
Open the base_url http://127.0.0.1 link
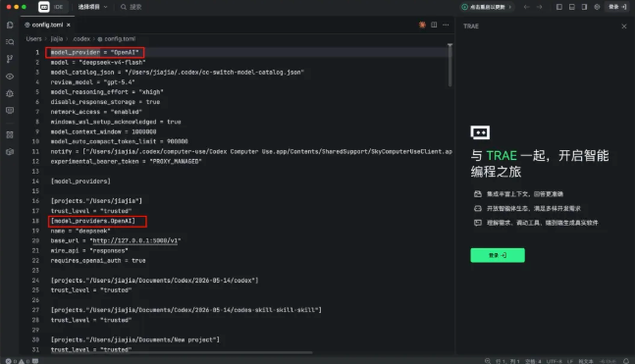tap(134, 240)
